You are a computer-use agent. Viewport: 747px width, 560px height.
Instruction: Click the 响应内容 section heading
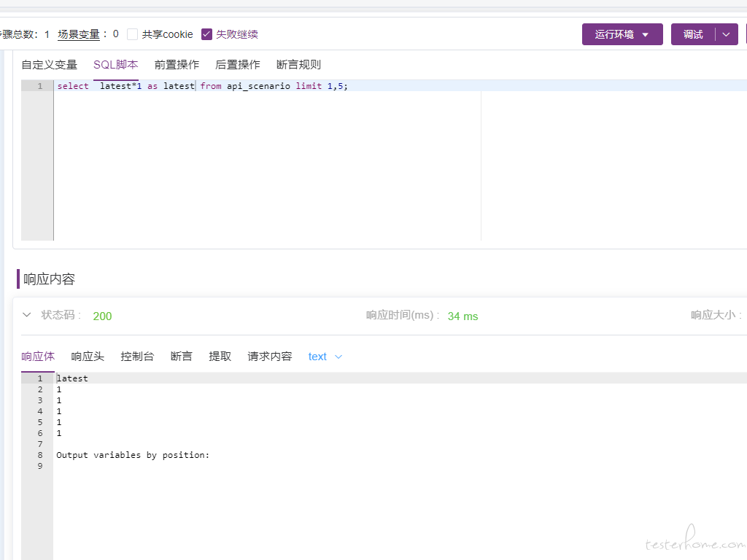click(x=49, y=279)
